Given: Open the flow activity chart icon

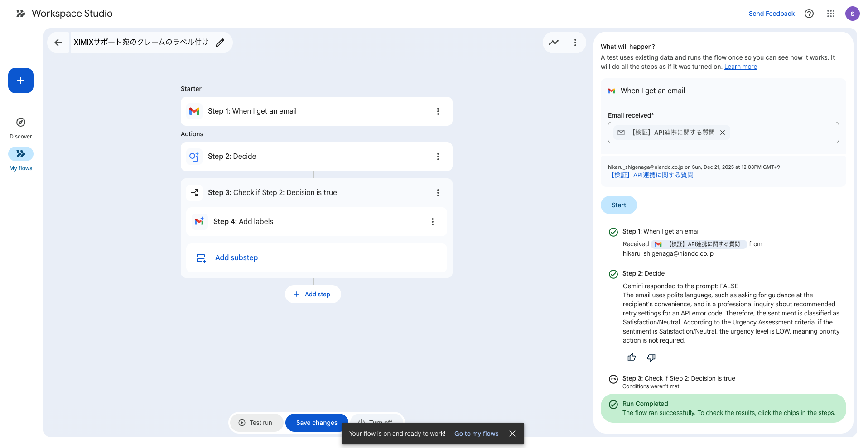Looking at the screenshot, I should click(554, 43).
